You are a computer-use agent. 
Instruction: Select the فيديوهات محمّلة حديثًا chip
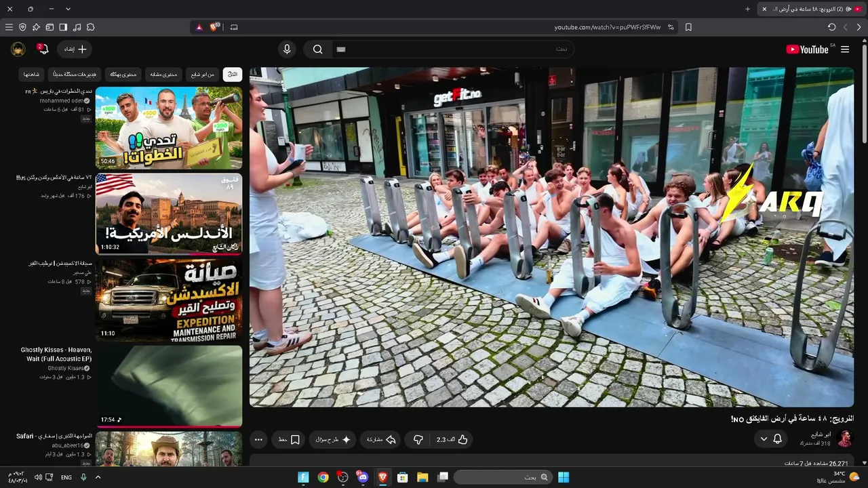pyautogui.click(x=75, y=74)
